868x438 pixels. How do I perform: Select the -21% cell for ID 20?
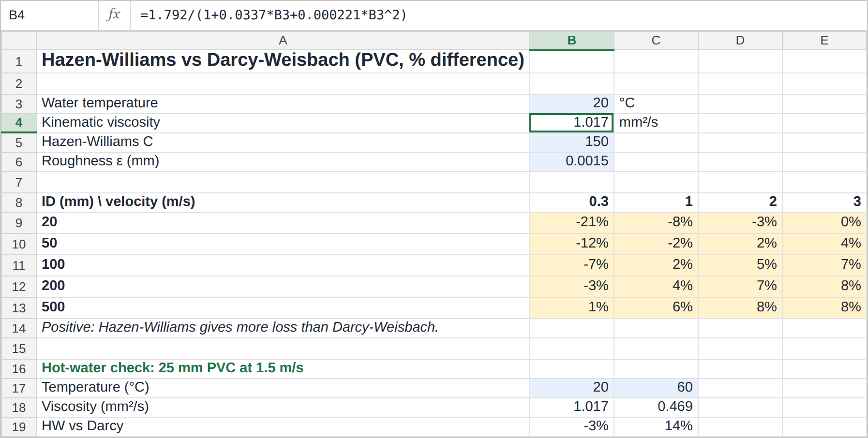572,223
